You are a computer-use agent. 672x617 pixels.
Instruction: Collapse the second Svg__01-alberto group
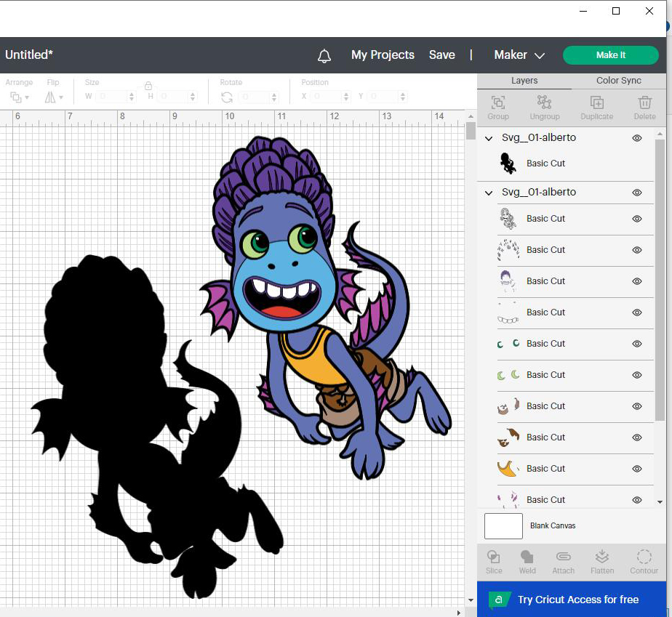489,193
